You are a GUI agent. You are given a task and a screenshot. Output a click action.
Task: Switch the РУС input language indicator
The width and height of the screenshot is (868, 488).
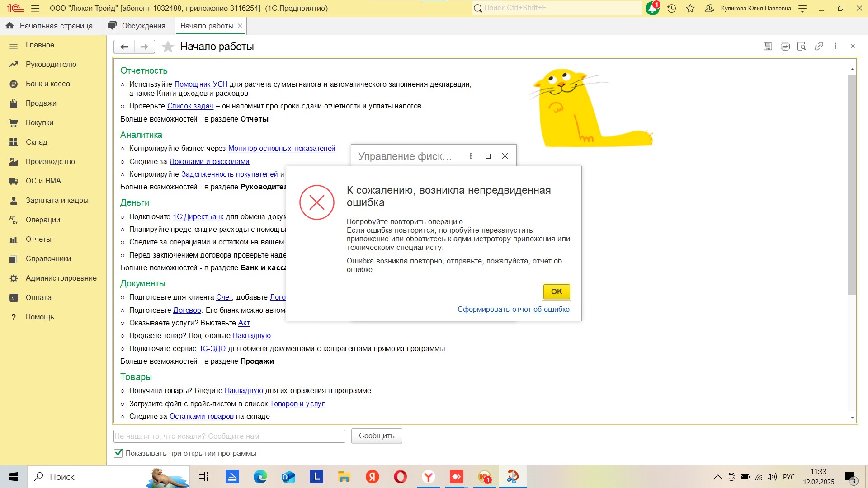pyautogui.click(x=789, y=477)
